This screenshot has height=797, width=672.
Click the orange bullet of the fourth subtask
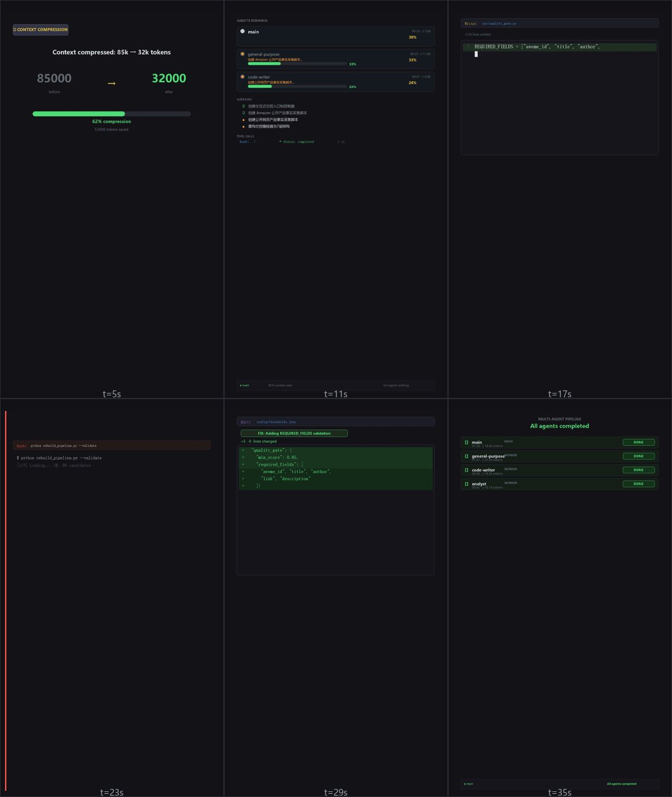[244, 126]
